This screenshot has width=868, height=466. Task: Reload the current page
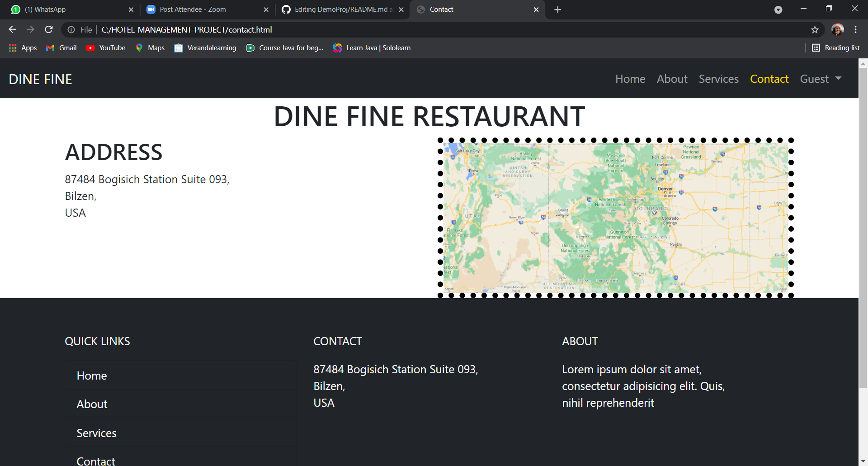click(49, 29)
